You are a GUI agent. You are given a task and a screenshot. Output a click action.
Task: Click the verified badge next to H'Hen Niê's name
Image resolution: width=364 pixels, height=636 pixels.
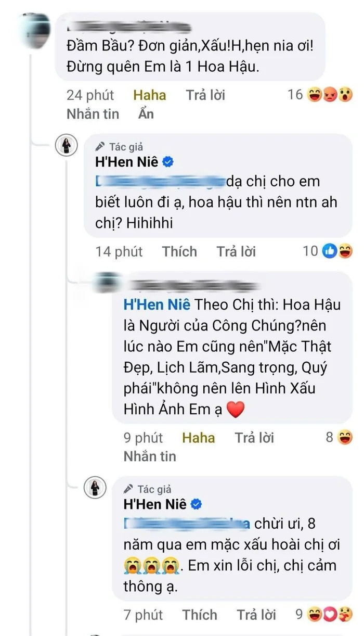pyautogui.click(x=167, y=162)
